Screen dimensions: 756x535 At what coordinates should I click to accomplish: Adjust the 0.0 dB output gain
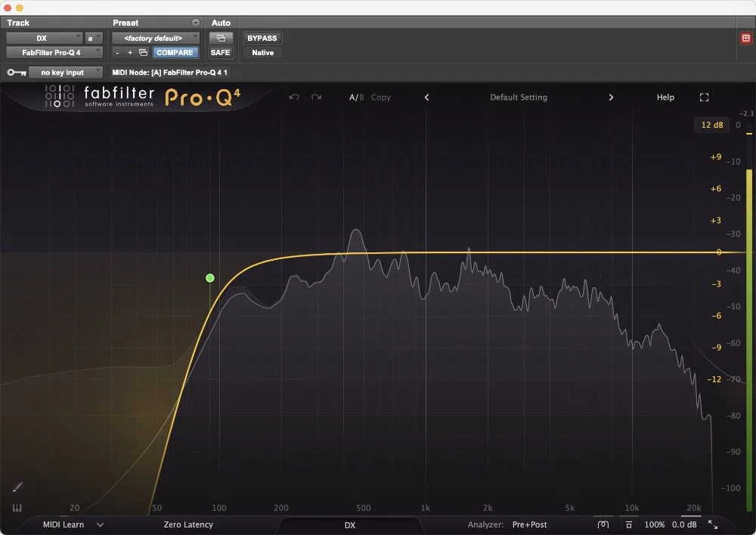pyautogui.click(x=684, y=524)
